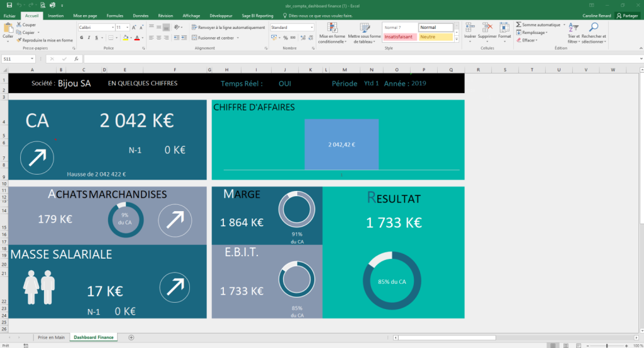This screenshot has width=644, height=348.
Task: Click the Somme automatique sigma icon
Action: 519,25
